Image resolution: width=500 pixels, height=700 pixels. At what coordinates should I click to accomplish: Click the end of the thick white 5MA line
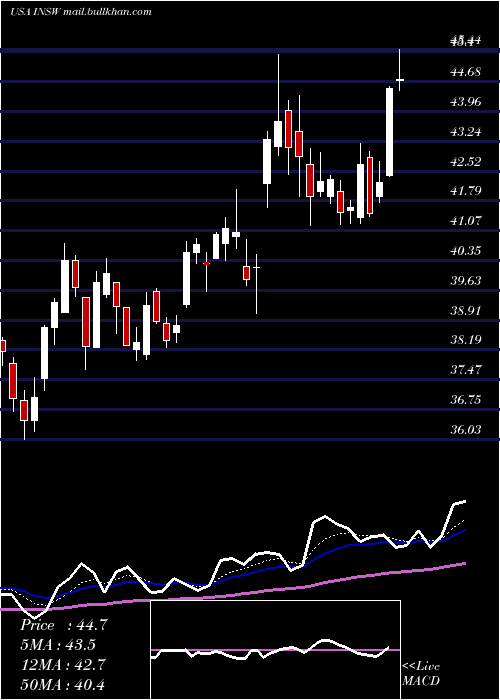coord(465,502)
